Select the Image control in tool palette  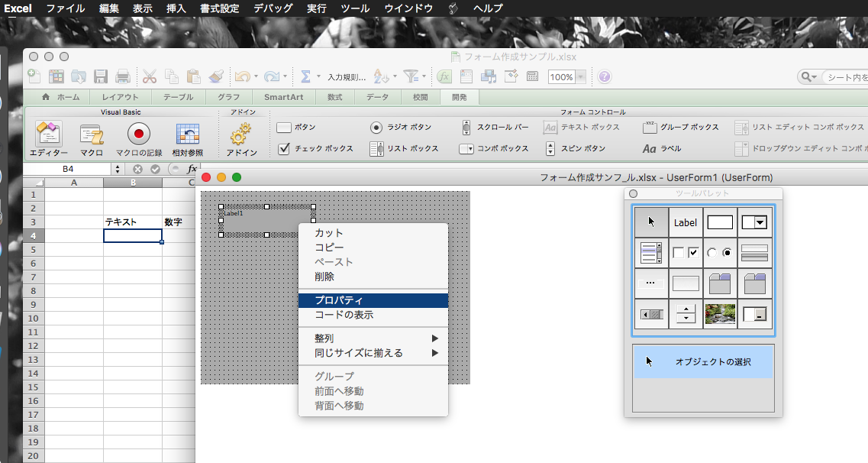(720, 314)
